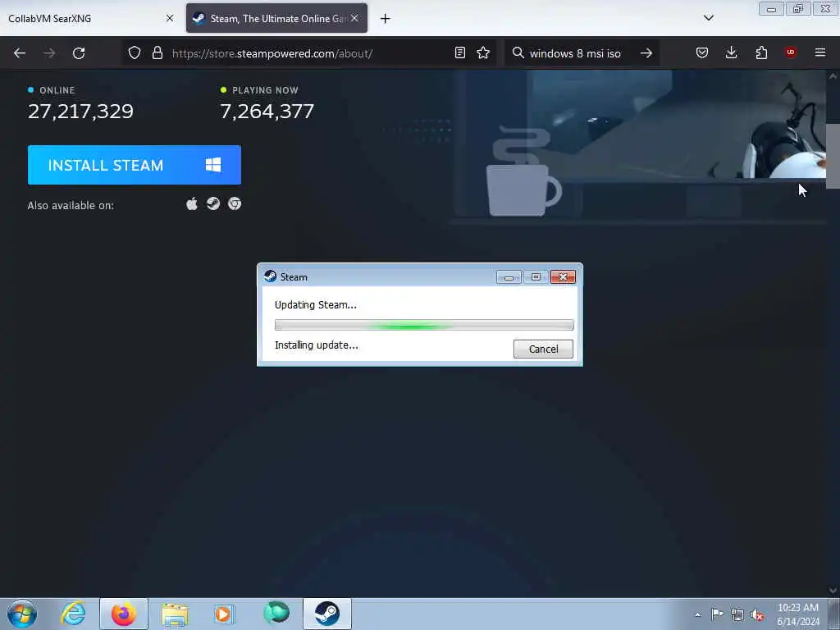840x630 pixels.
Task: Click the Steam update progress bar
Action: (x=424, y=325)
